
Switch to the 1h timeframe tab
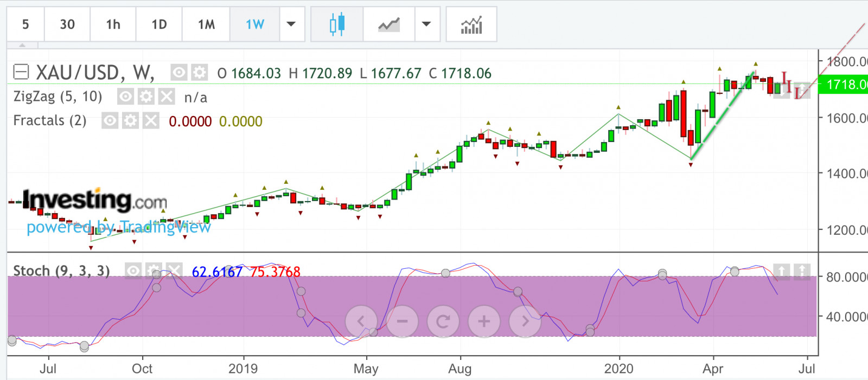pyautogui.click(x=113, y=24)
